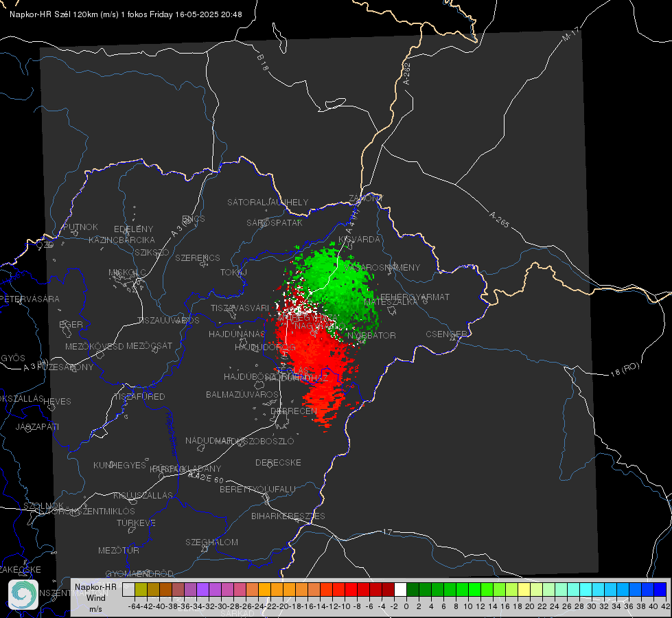The width and height of the screenshot is (672, 618).
Task: Click the legend value 22
Action: coord(542,606)
